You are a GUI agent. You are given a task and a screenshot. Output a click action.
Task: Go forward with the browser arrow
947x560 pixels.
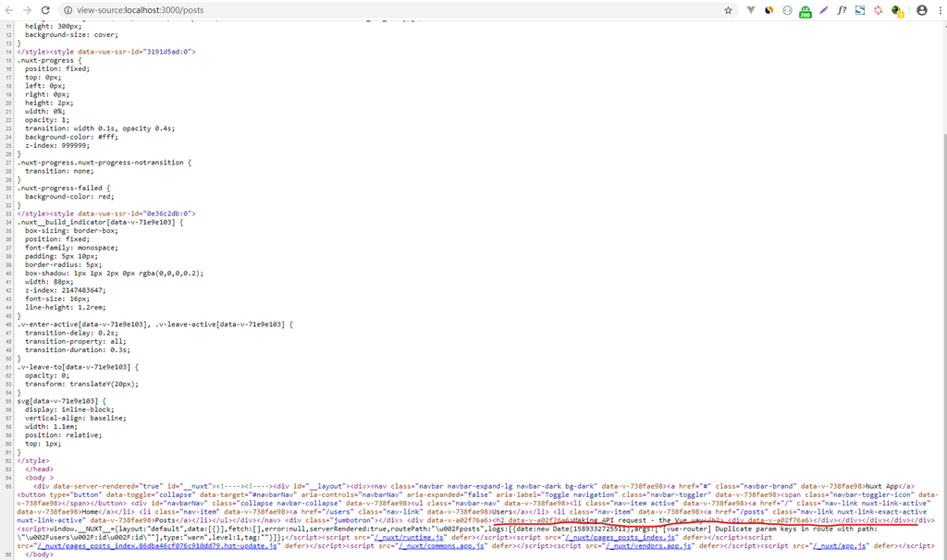(27, 10)
